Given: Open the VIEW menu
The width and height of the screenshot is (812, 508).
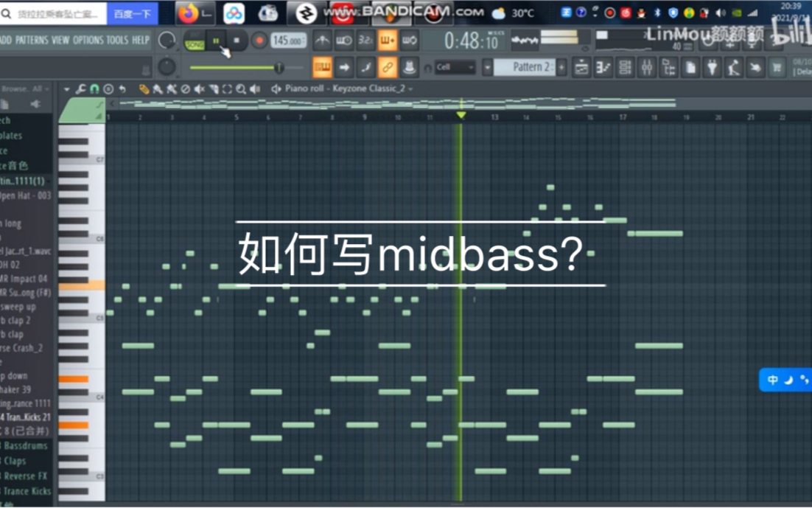Looking at the screenshot, I should click(x=59, y=39).
